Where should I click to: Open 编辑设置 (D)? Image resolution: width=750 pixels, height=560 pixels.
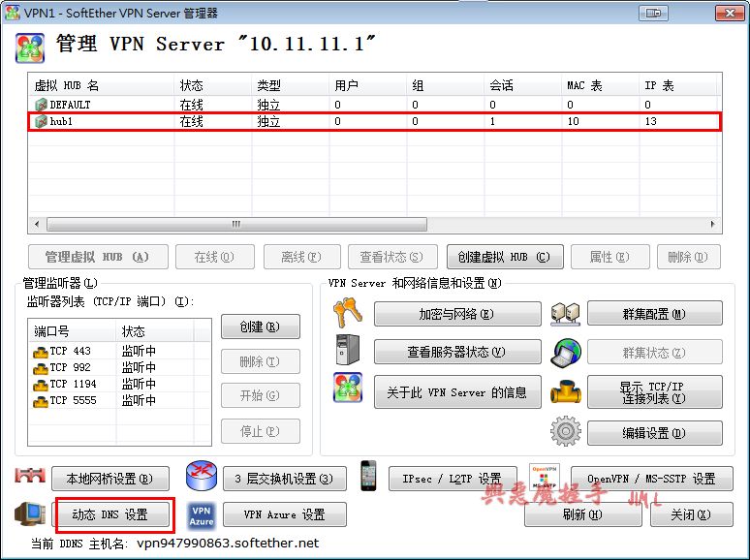point(654,433)
